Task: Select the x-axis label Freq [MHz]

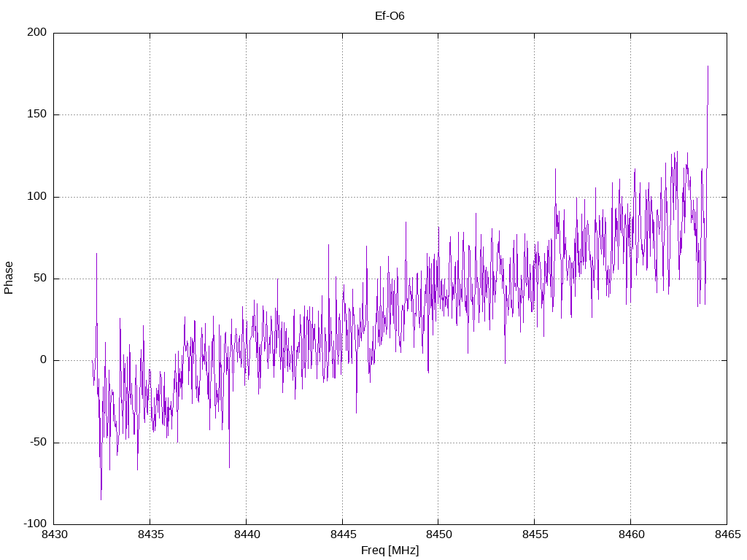Action: (x=390, y=551)
